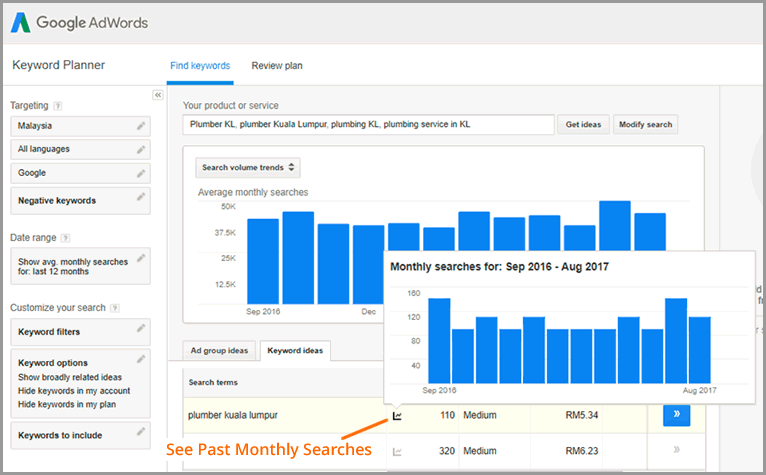This screenshot has height=475, width=766.
Task: Add plumber kuala lumpur to plan blue arrow
Action: 677,415
